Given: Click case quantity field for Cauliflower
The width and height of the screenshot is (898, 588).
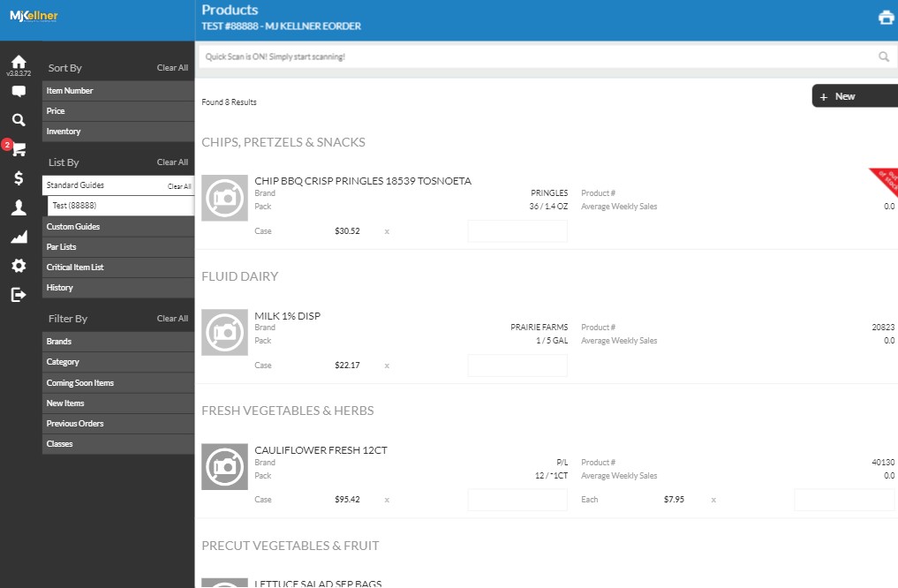Looking at the screenshot, I should pyautogui.click(x=517, y=499).
